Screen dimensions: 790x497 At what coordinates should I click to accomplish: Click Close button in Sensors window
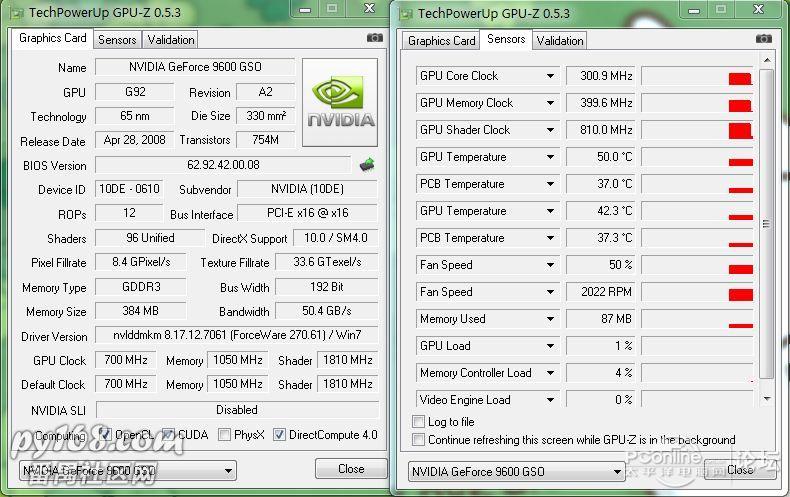pyautogui.click(x=740, y=470)
